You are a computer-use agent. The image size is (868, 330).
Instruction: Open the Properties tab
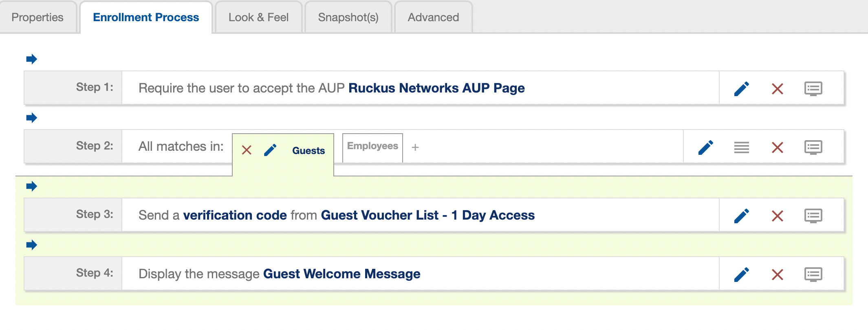37,17
